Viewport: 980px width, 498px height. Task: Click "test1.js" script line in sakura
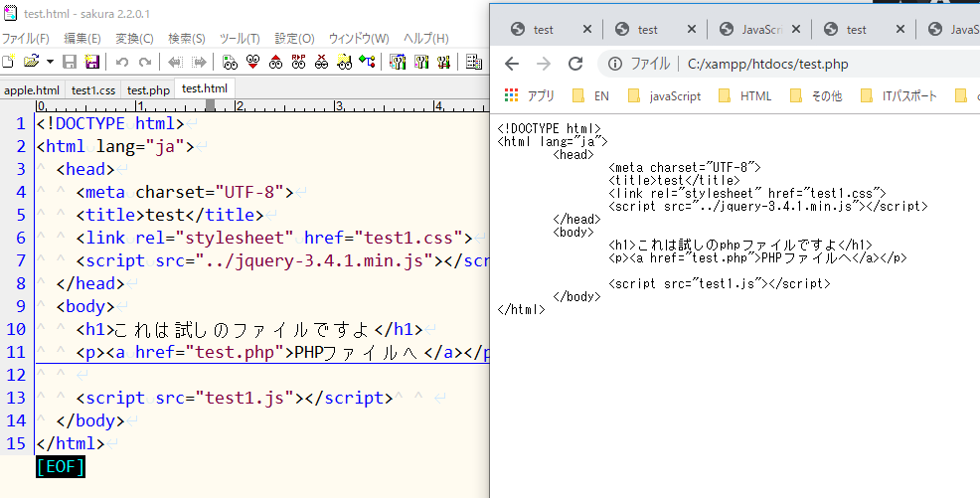click(x=235, y=398)
